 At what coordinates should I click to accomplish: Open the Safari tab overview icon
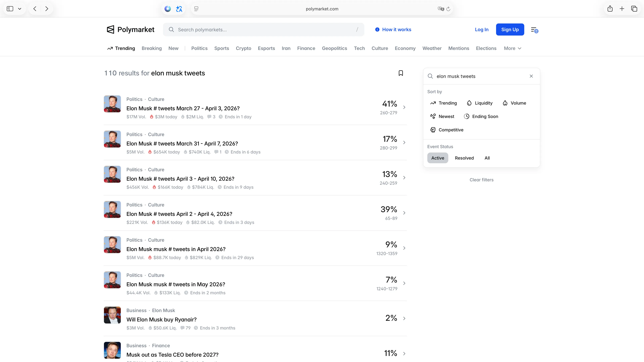tap(634, 9)
